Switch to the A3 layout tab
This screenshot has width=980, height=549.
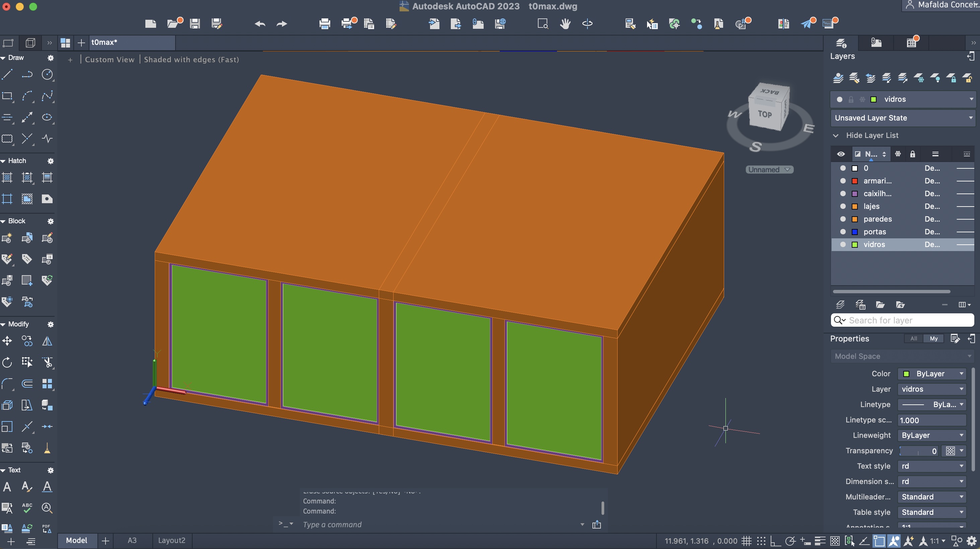pyautogui.click(x=132, y=540)
